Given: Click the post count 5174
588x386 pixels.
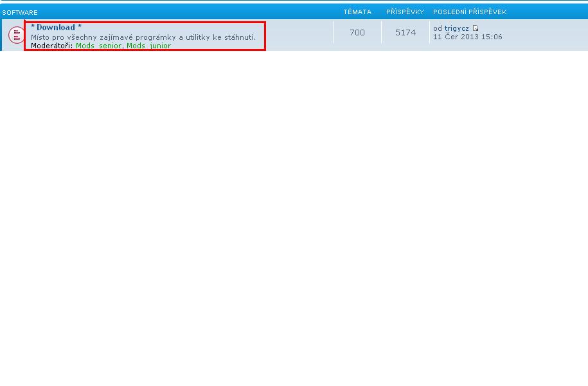Looking at the screenshot, I should click(405, 32).
